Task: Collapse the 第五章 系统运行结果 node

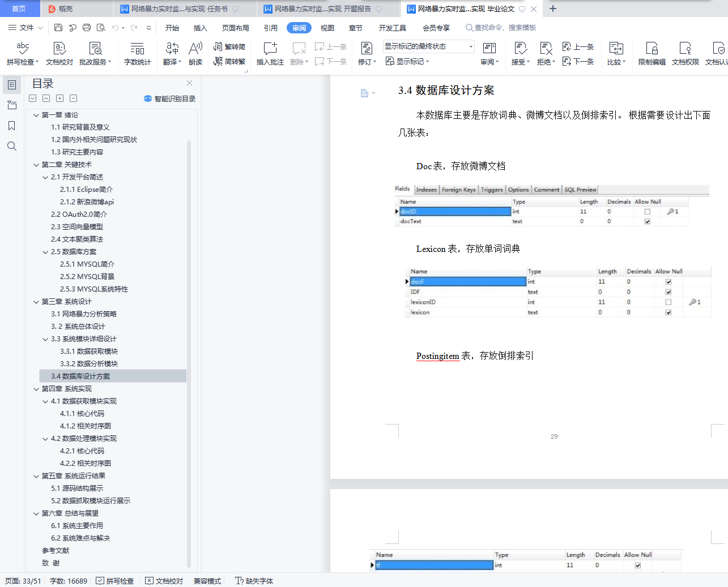Action: point(36,476)
